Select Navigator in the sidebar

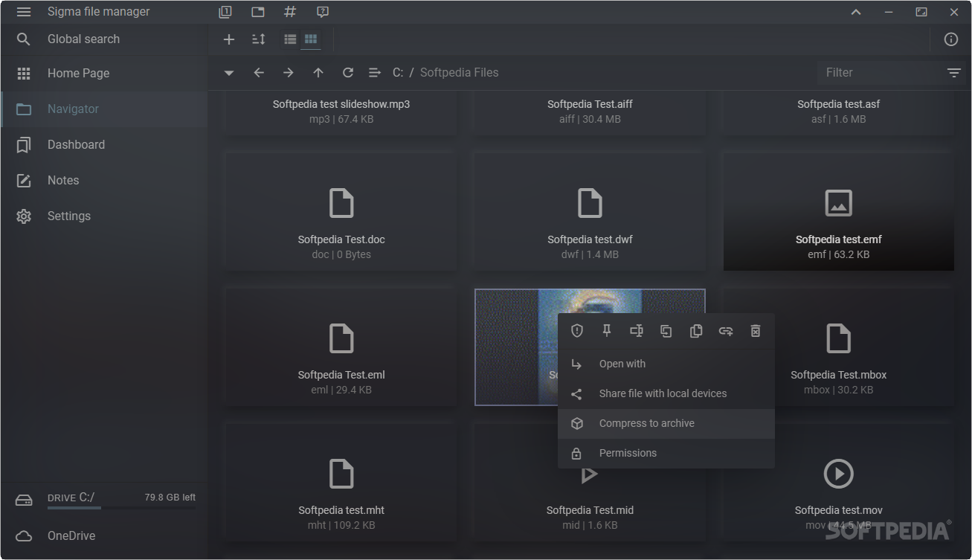(x=104, y=109)
